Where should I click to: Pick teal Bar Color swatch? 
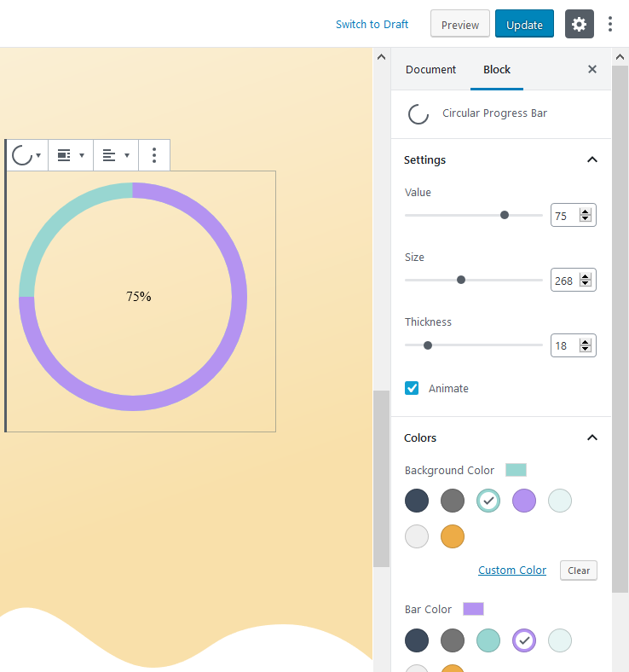tap(488, 640)
